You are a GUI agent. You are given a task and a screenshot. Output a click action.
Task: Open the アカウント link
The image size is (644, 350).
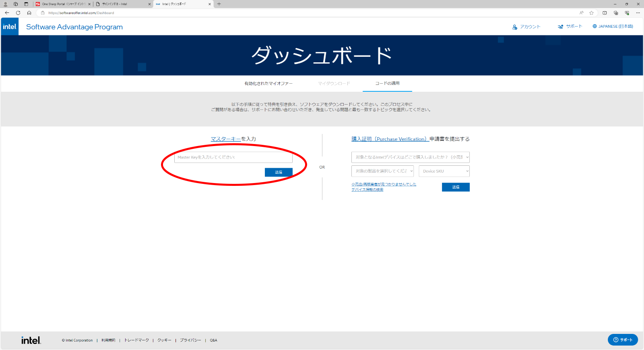pyautogui.click(x=530, y=27)
